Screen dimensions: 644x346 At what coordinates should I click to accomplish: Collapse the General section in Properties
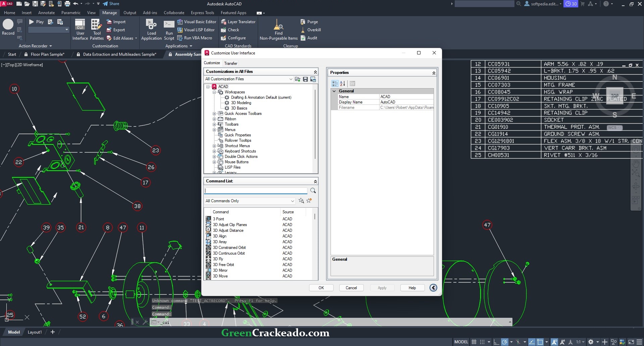point(334,91)
